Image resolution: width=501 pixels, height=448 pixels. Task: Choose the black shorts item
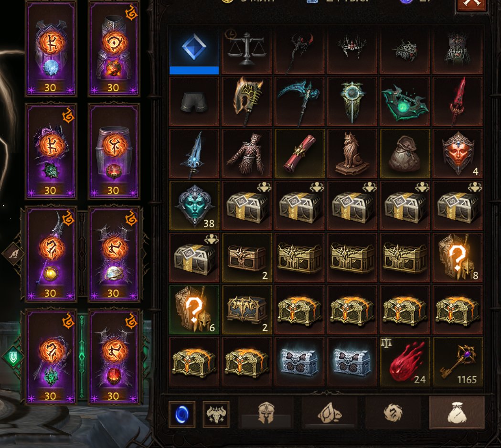(x=194, y=102)
